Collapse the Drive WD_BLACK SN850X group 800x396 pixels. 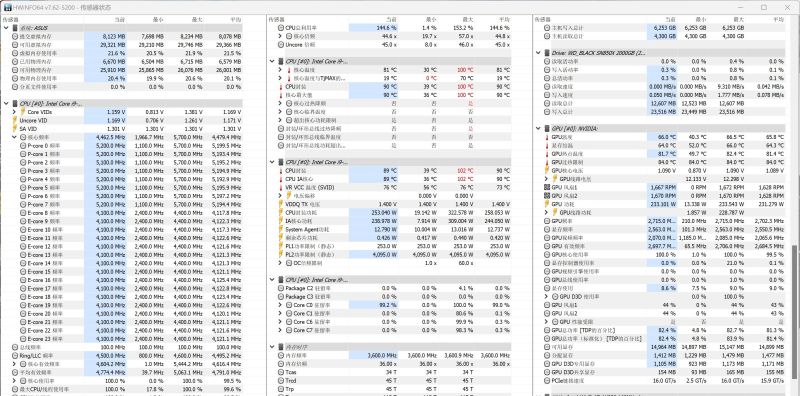[x=539, y=53]
